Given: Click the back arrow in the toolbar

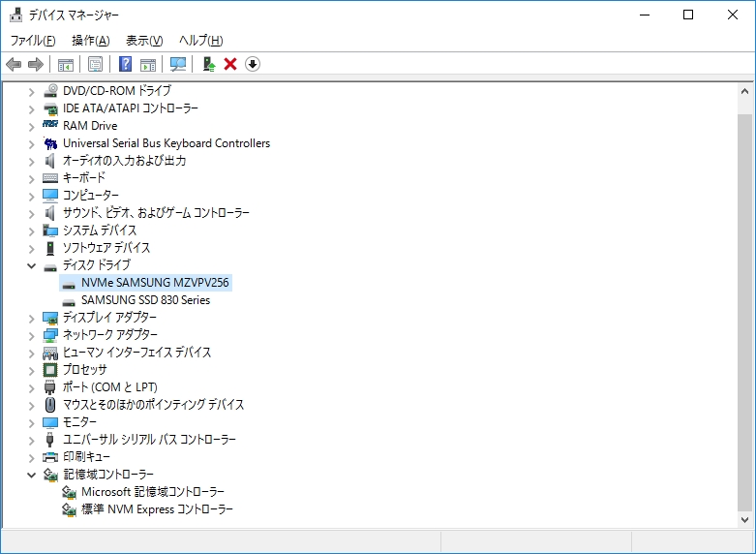Looking at the screenshot, I should (x=14, y=64).
